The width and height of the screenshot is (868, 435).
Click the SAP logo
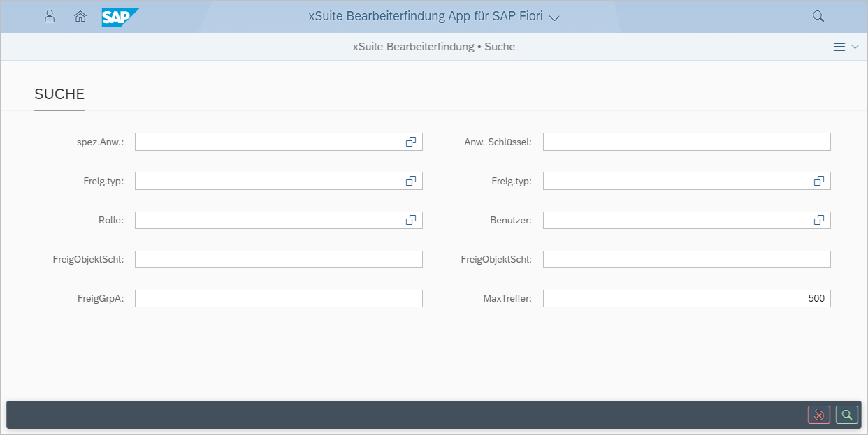[x=120, y=16]
